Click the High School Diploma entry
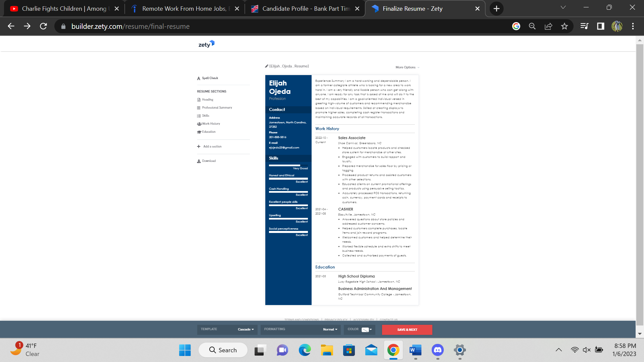This screenshot has width=644, height=362. coord(357,276)
